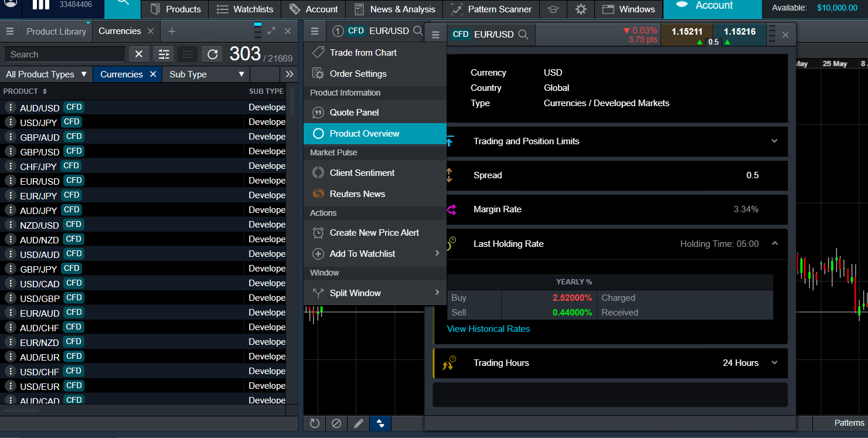868x438 pixels.
Task: Switch to the Product Library tab
Action: pyautogui.click(x=56, y=31)
